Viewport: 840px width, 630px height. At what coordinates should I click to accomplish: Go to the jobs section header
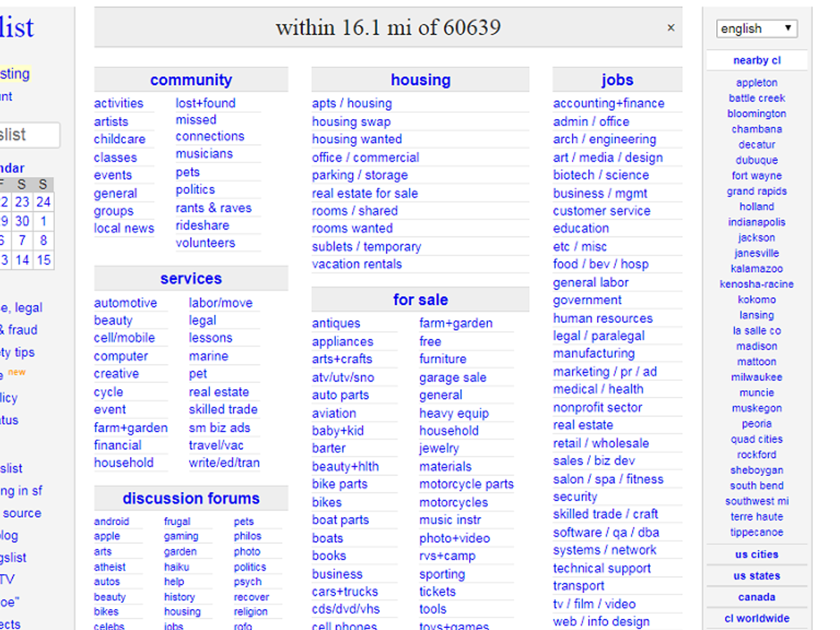tap(617, 80)
